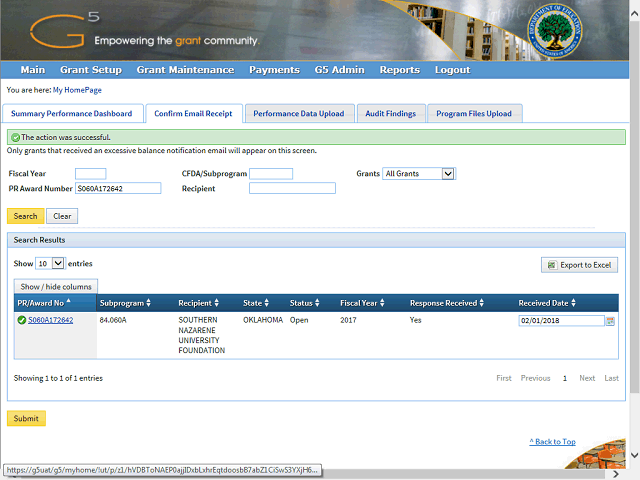The width and height of the screenshot is (640, 480).
Task: Click the Received Date 02/01/2018 field
Action: tap(561, 321)
